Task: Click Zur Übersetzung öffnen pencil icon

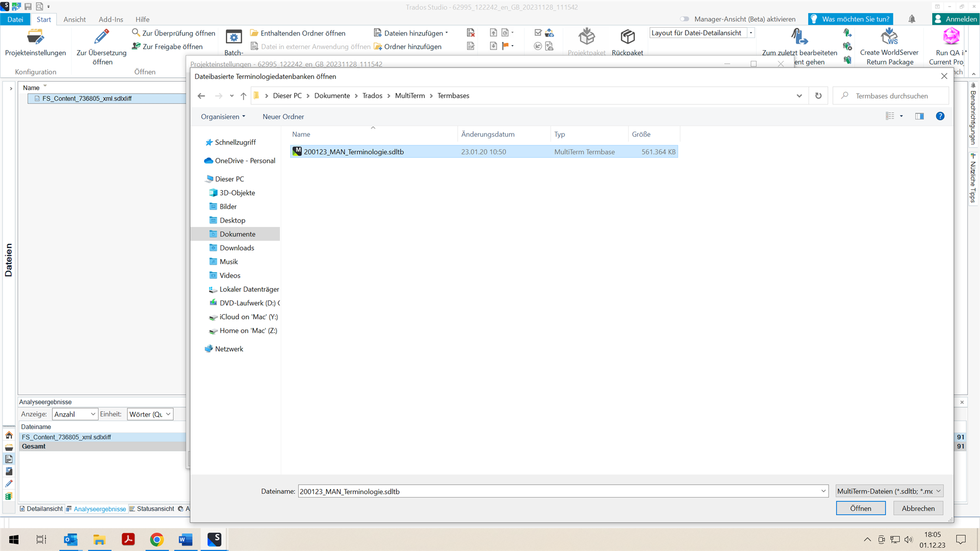Action: (101, 37)
